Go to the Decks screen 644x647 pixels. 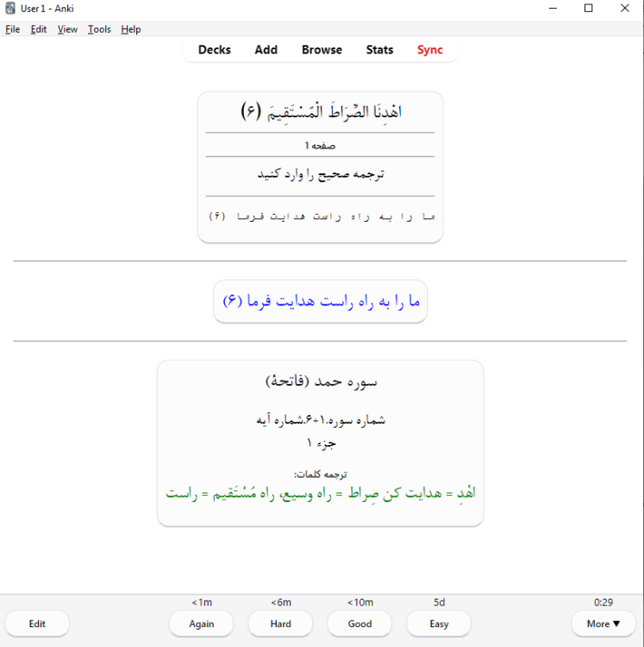pos(215,50)
